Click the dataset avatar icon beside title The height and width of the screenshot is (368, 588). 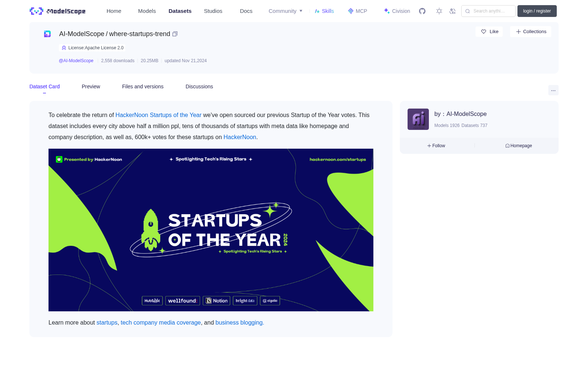tap(47, 34)
